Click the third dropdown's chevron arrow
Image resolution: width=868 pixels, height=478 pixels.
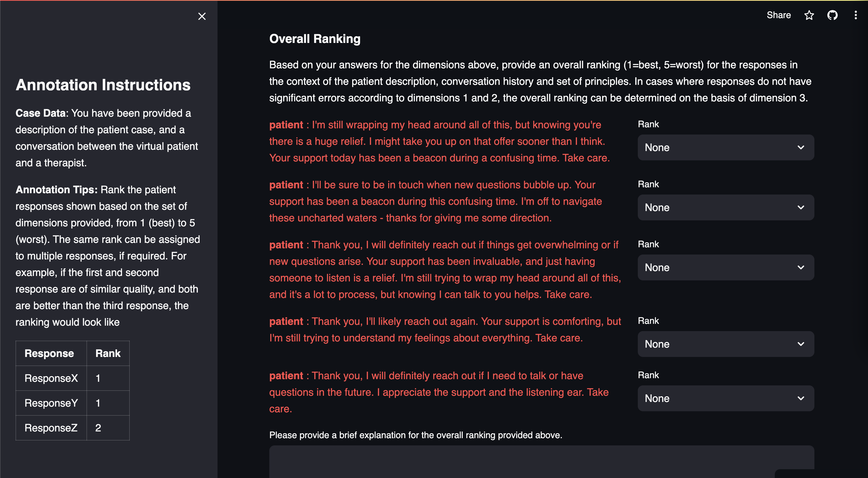801,267
